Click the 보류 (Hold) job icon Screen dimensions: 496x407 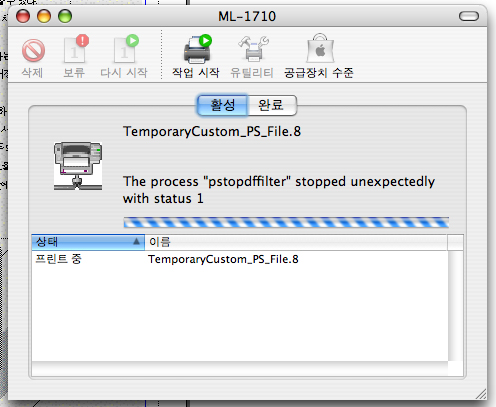pos(76,49)
